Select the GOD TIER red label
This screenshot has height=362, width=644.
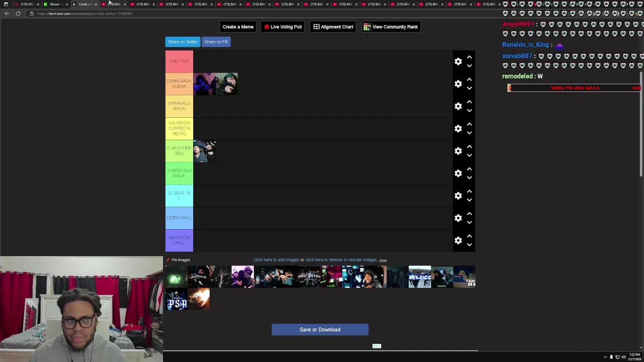click(179, 61)
